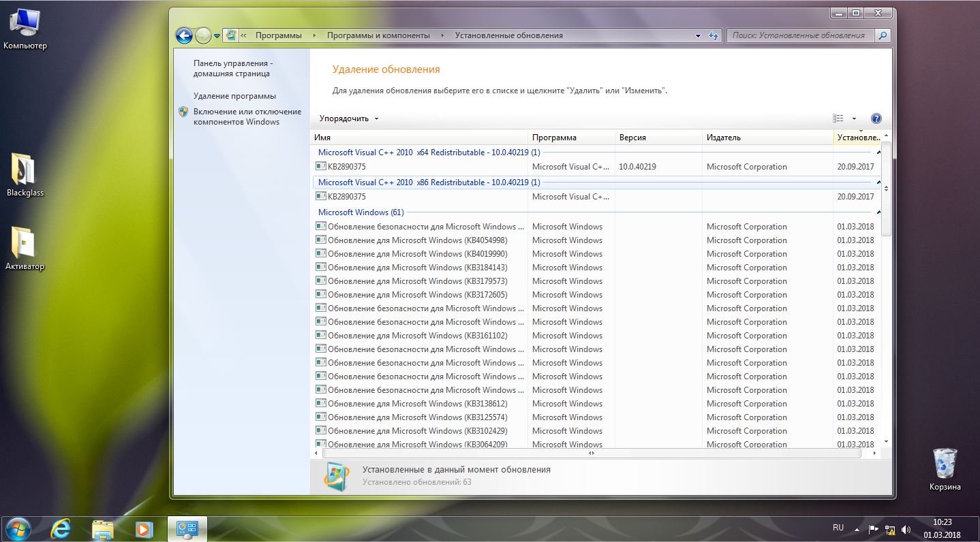Open Internet Explorer from the taskbar

pos(61,528)
